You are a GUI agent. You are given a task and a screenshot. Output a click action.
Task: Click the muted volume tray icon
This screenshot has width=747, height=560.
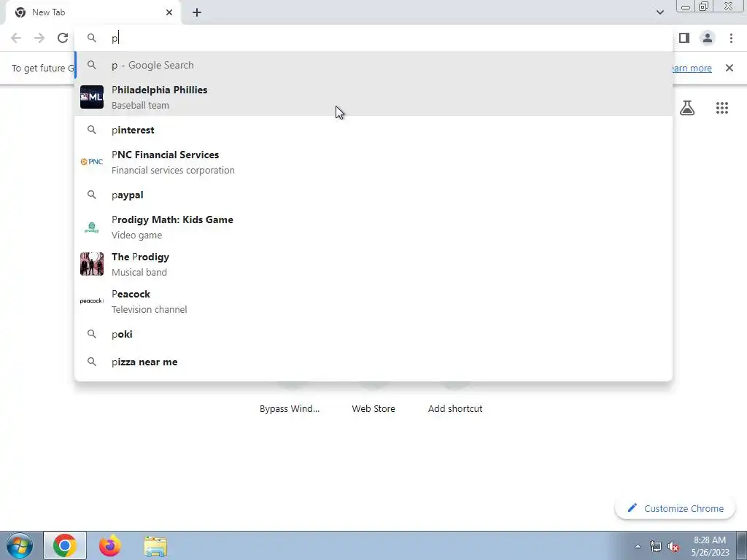click(x=673, y=546)
